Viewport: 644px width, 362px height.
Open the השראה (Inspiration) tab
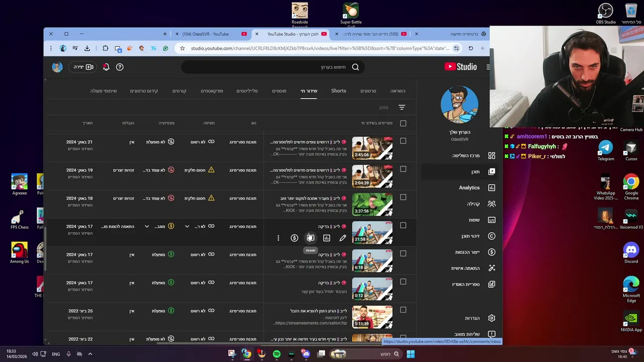point(397,91)
